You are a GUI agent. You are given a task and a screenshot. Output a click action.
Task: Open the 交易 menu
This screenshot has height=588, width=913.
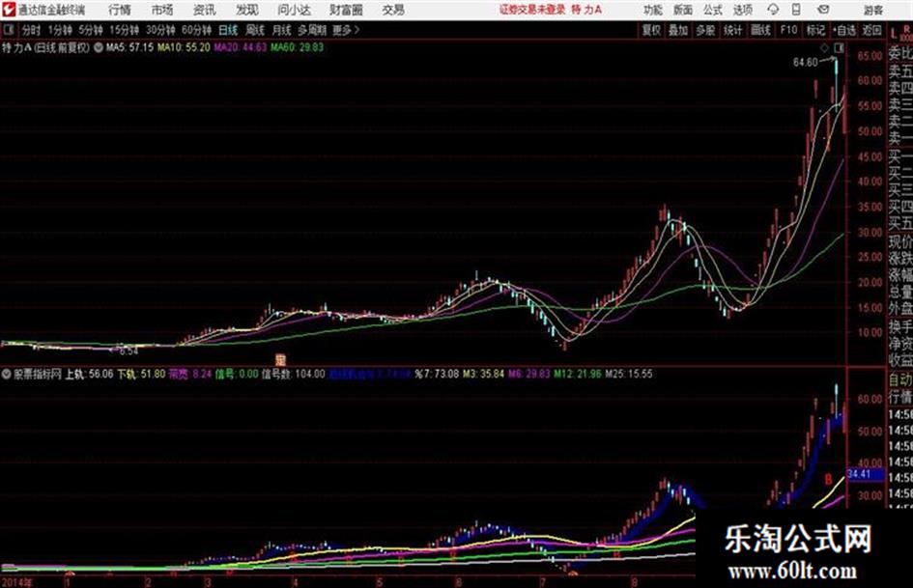pyautogui.click(x=393, y=10)
